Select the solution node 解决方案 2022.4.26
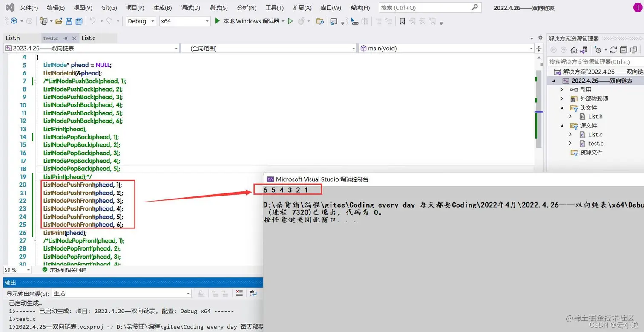The image size is (644, 332). (x=598, y=72)
